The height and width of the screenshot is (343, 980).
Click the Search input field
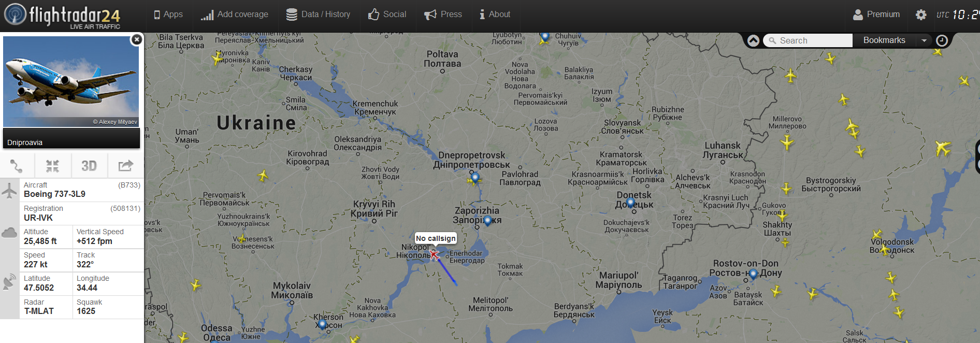[808, 40]
